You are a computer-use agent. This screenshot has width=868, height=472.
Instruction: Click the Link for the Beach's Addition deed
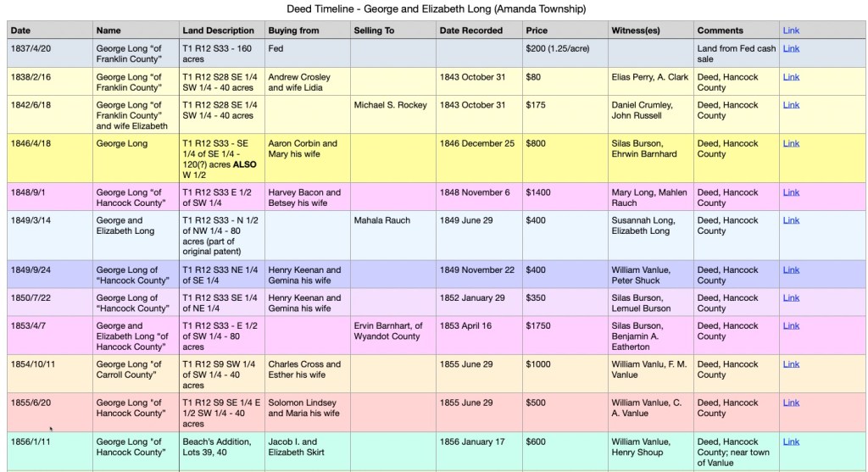[x=790, y=441]
